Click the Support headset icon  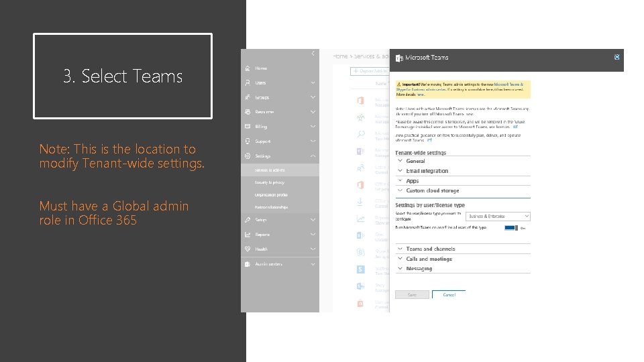pyautogui.click(x=248, y=141)
